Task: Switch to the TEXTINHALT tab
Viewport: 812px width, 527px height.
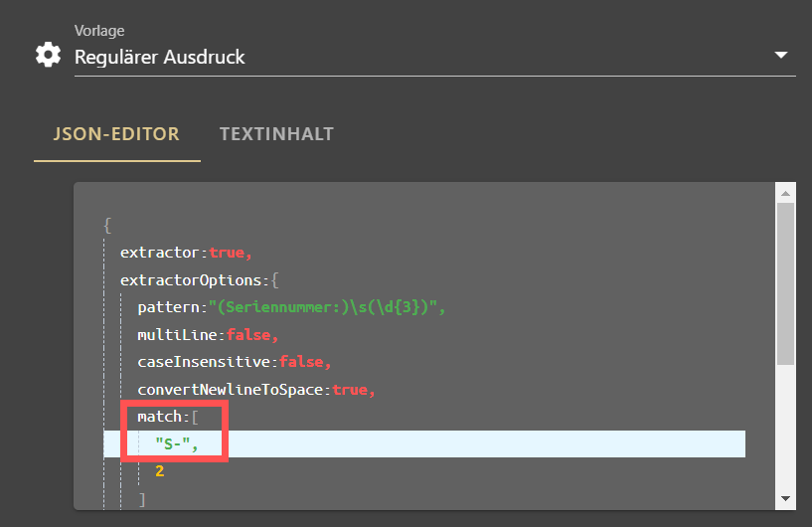Action: (276, 134)
